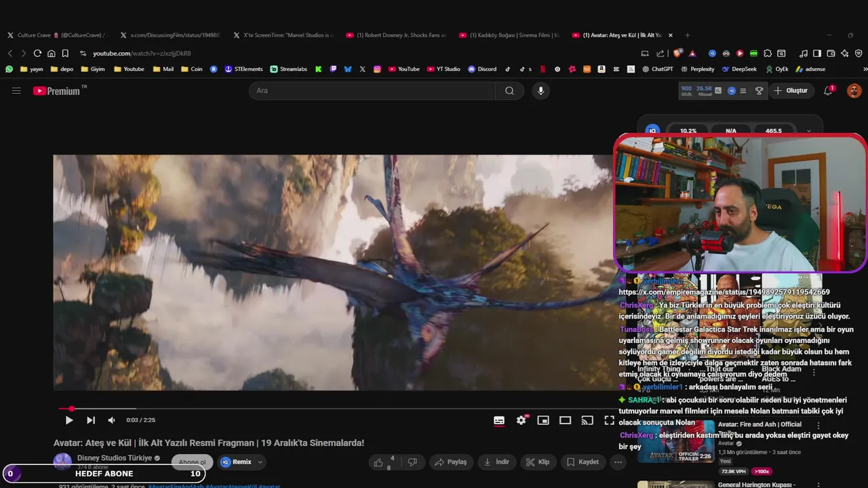
Task: Dislike the Avatar trailer video
Action: click(412, 462)
